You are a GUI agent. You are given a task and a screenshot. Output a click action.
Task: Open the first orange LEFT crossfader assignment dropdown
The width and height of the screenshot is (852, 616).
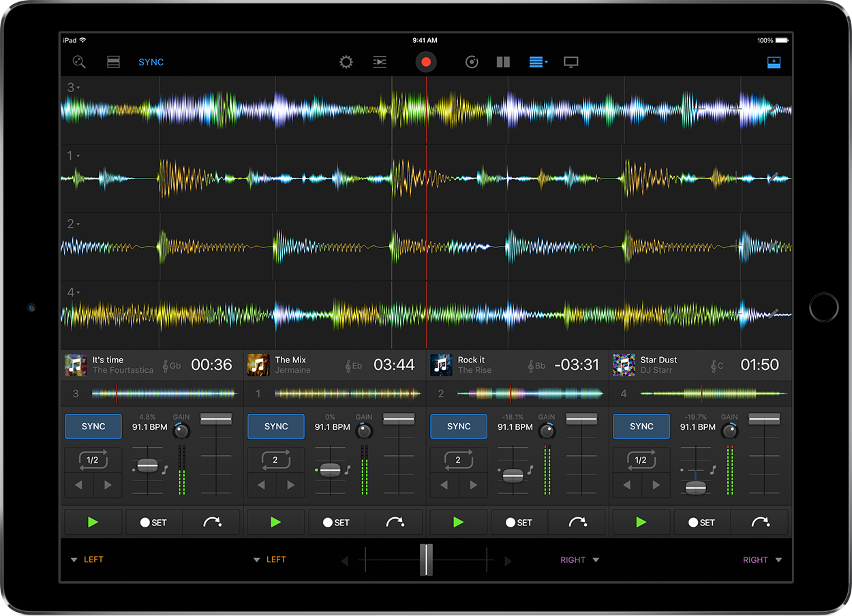click(87, 559)
